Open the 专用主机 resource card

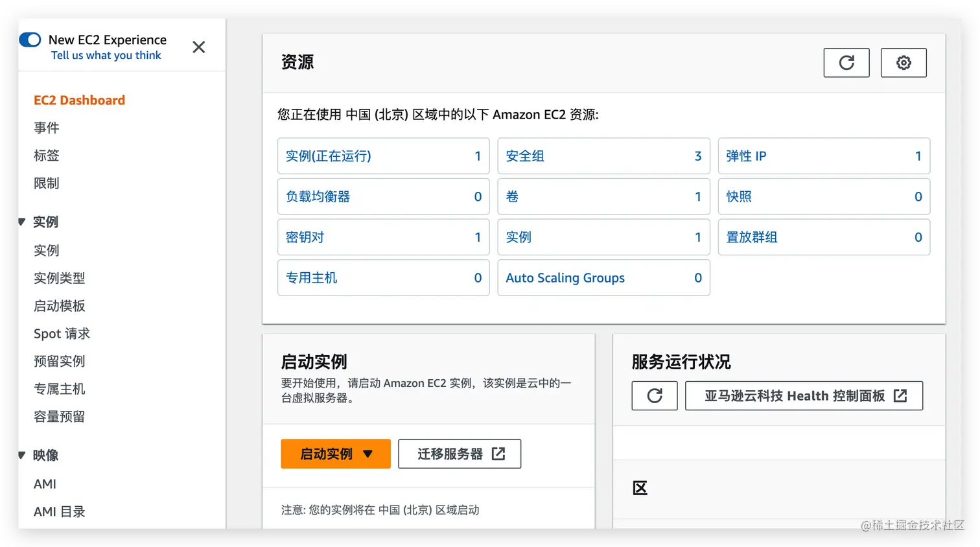tap(384, 277)
